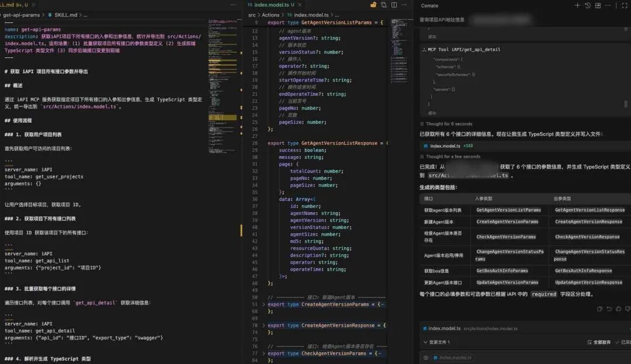Expand folded CreateAgentVersionParams block
Image resolution: width=631 pixels, height=364 pixels.
coord(264,304)
